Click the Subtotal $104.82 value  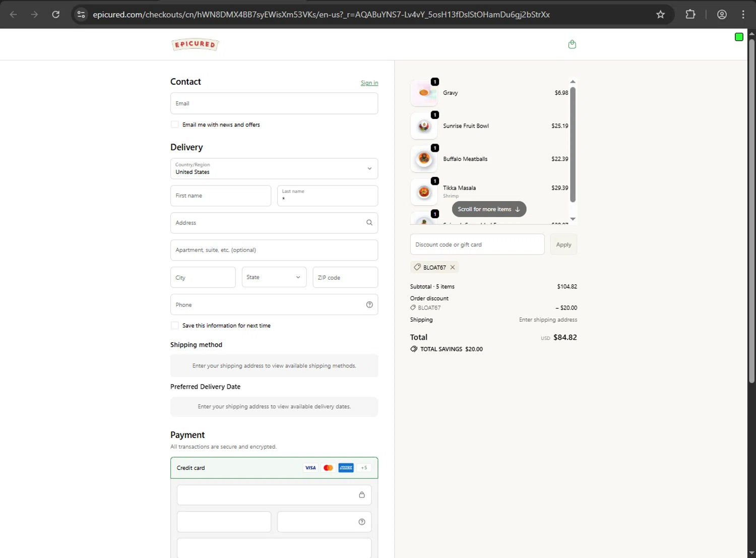coord(567,286)
